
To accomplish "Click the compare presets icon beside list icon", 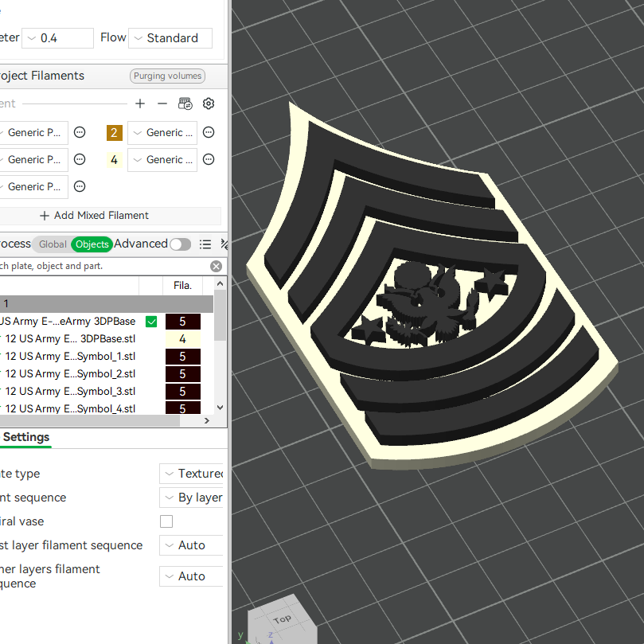I will click(x=224, y=244).
